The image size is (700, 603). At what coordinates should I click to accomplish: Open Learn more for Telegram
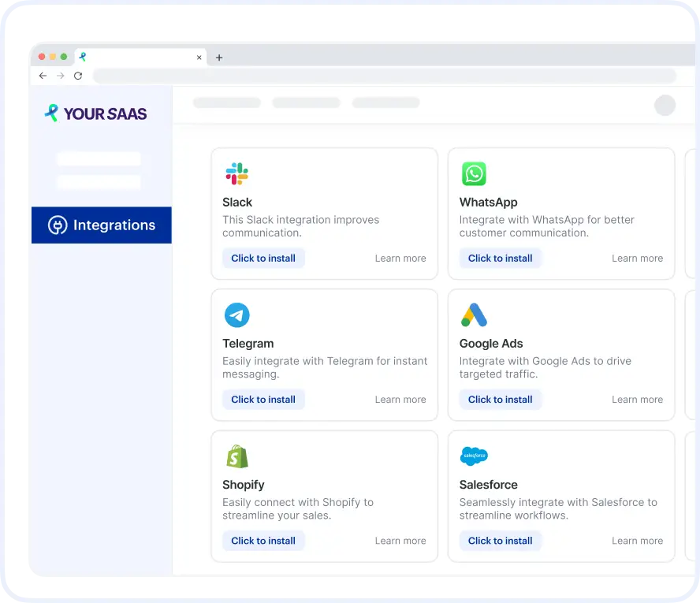pos(400,400)
